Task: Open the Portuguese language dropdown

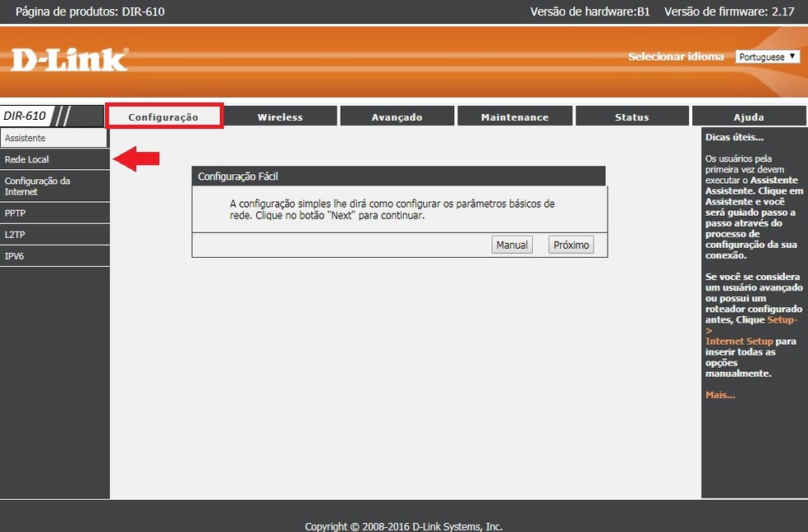Action: pyautogui.click(x=767, y=57)
